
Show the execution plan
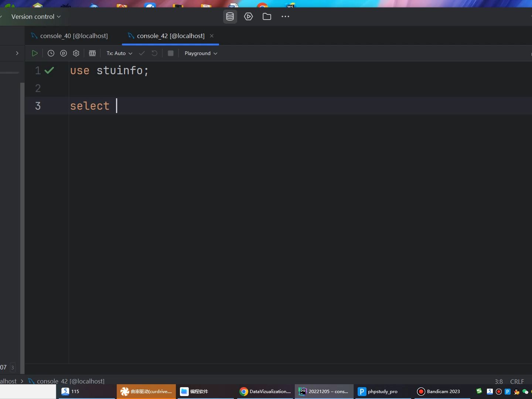(x=63, y=53)
